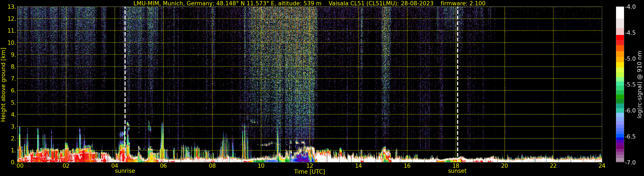
Task: Click the '13.' tick on the height axis
Action: [12, 7]
